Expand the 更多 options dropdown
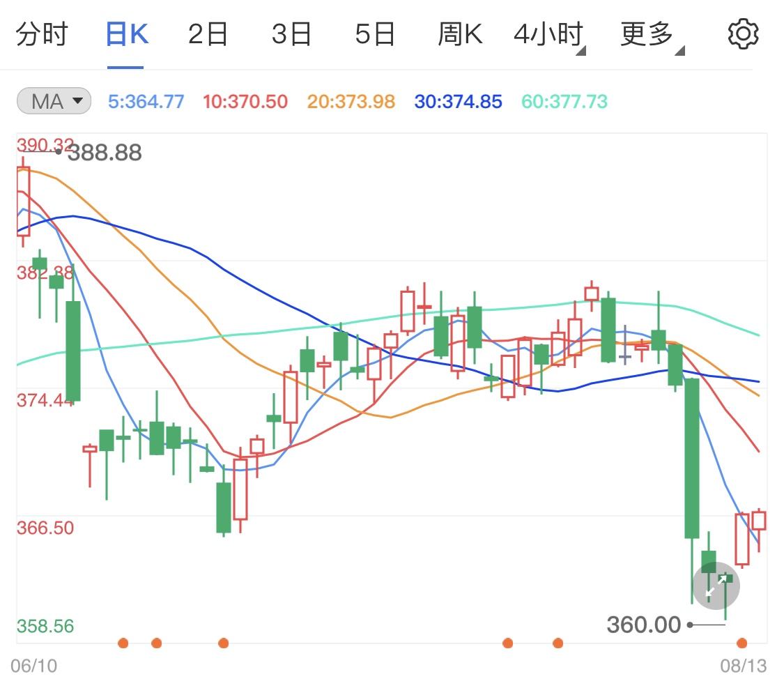The height and width of the screenshot is (688, 784). (x=652, y=35)
